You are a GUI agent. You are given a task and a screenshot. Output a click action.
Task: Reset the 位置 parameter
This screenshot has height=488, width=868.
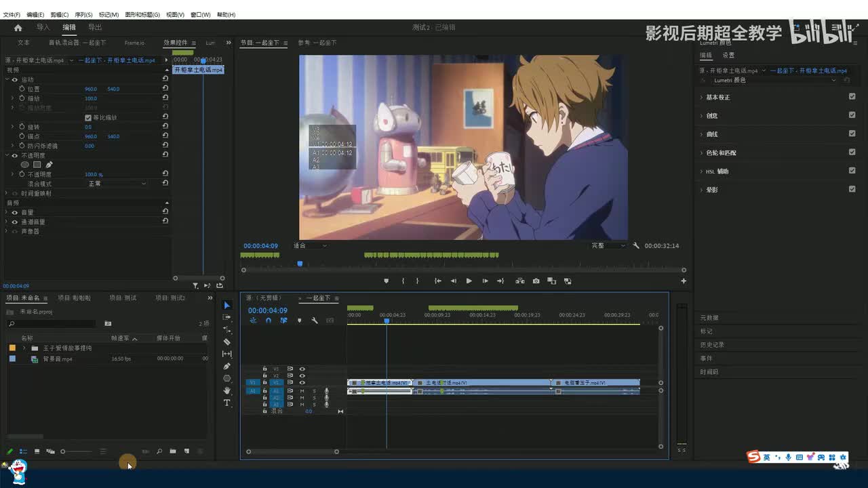pyautogui.click(x=165, y=89)
